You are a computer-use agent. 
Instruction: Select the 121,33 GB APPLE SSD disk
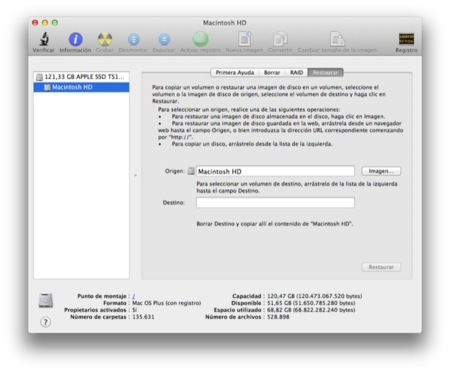pyautogui.click(x=81, y=77)
